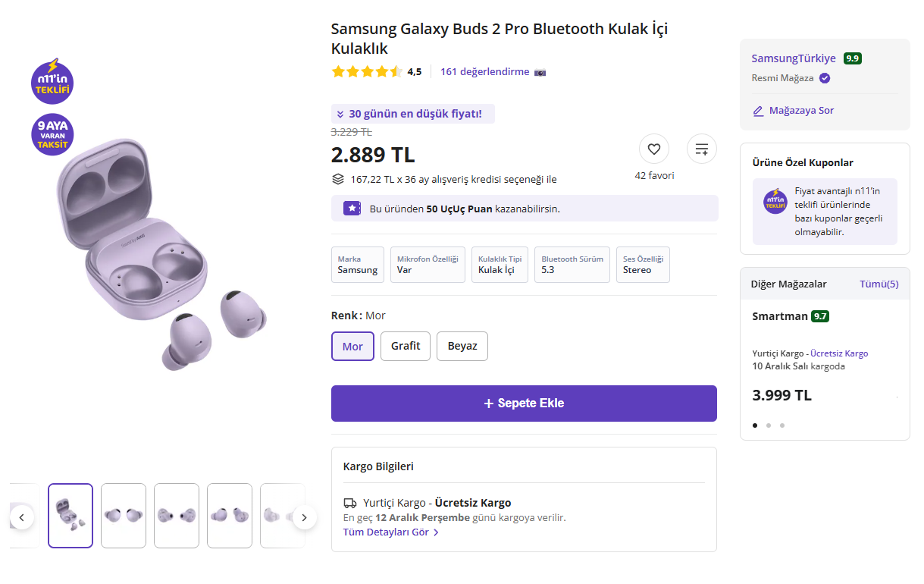Screen dimensions: 924x584
Task: Add product to favorites with heart icon
Action: tap(654, 149)
